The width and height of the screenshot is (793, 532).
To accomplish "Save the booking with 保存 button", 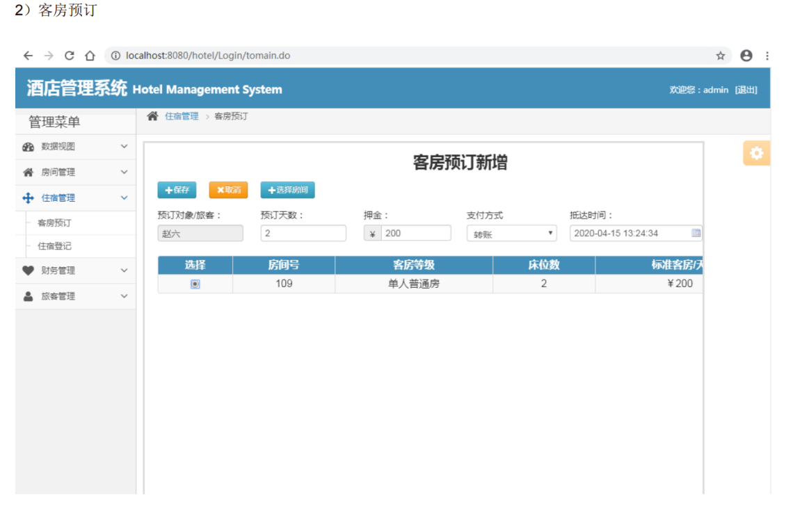I will 177,190.
